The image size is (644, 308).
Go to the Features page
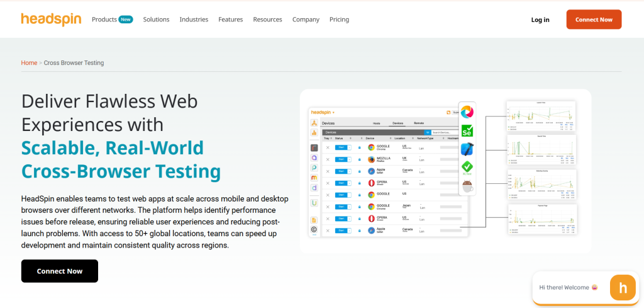[x=230, y=20]
